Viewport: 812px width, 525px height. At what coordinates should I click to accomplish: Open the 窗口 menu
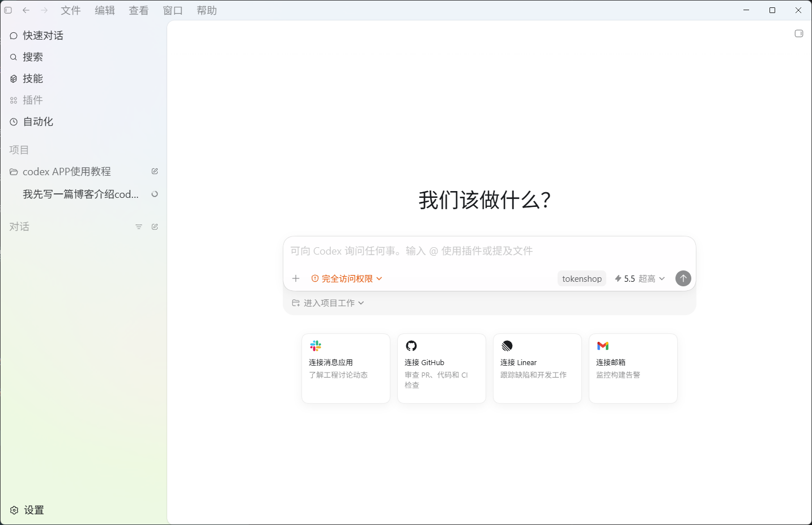tap(173, 10)
